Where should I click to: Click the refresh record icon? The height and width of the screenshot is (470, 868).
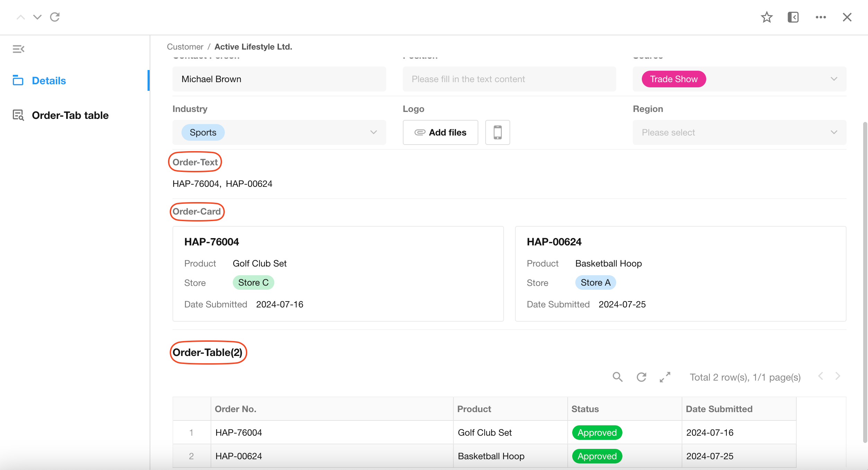(x=55, y=17)
